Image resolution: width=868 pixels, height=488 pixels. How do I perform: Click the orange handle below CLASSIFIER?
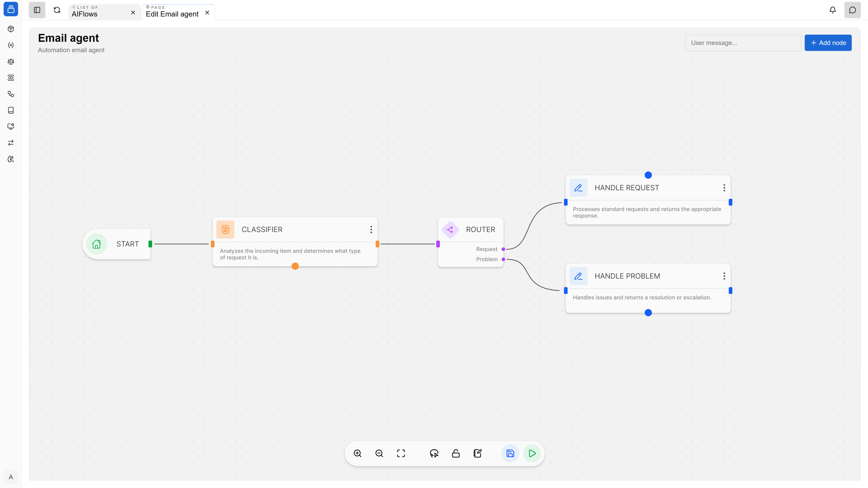tap(295, 266)
